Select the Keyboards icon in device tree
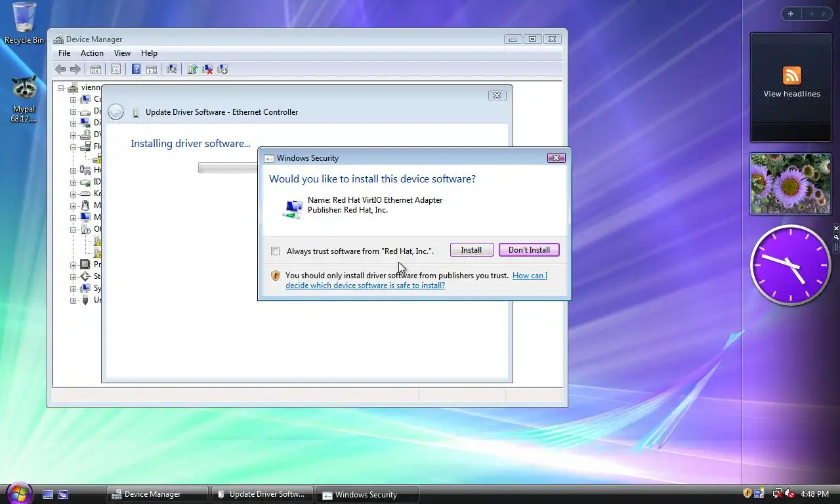840x504 pixels. 85,194
